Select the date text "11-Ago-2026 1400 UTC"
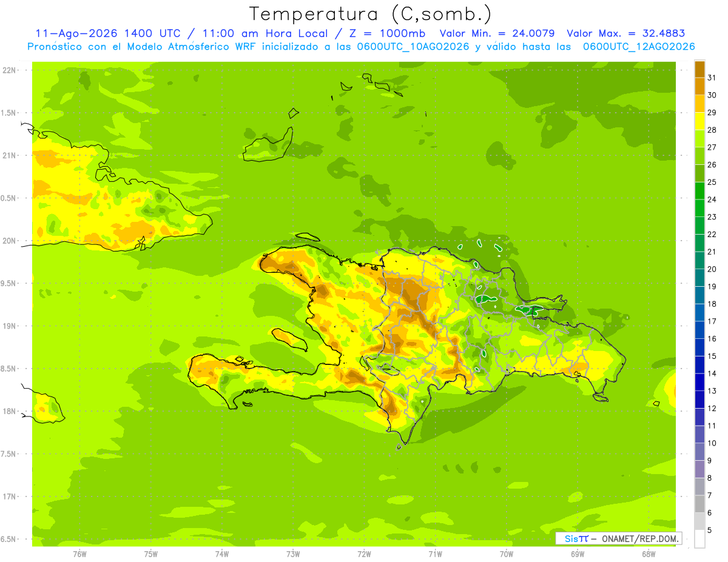 click(x=107, y=34)
